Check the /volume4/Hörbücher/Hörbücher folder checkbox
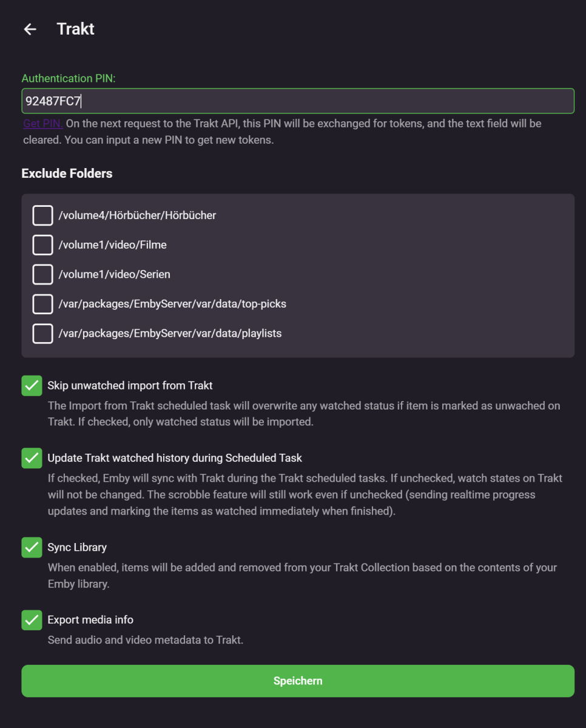Viewport: 586px width, 728px height. (42, 215)
